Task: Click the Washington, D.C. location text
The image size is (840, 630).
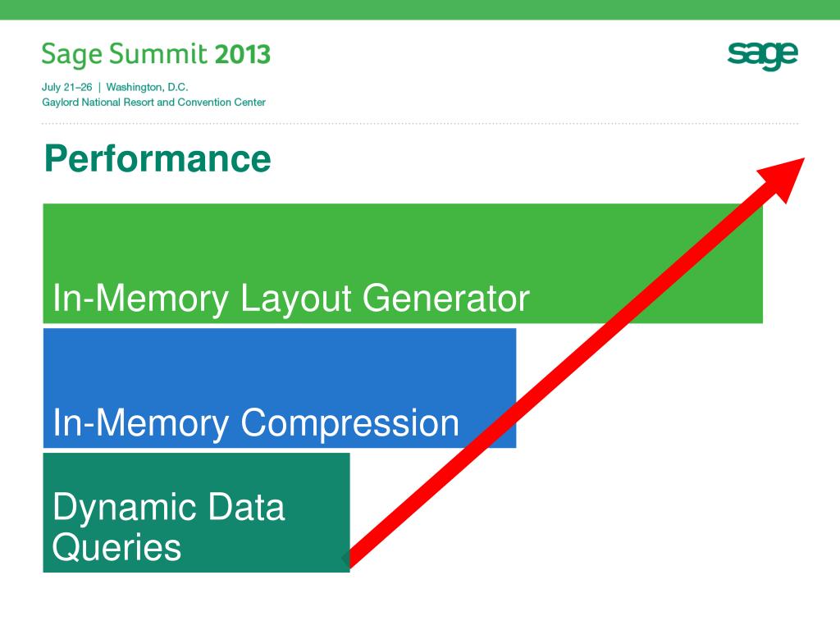Action: tap(148, 87)
